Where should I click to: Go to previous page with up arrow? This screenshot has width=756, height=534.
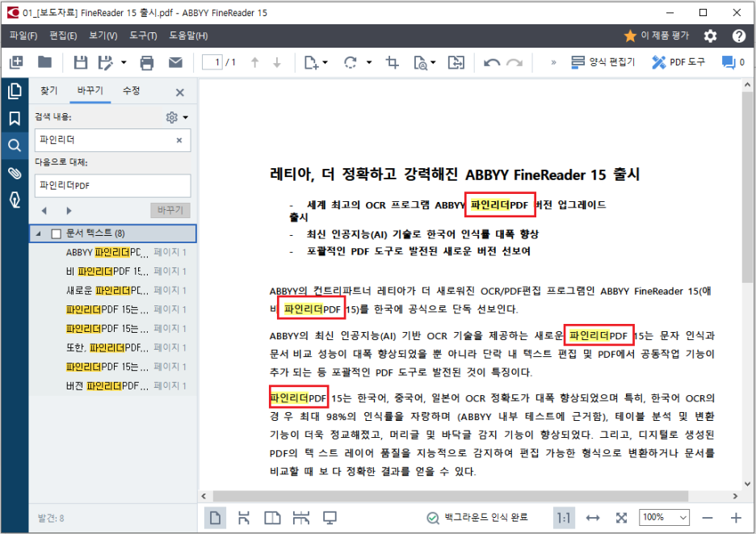coord(255,62)
